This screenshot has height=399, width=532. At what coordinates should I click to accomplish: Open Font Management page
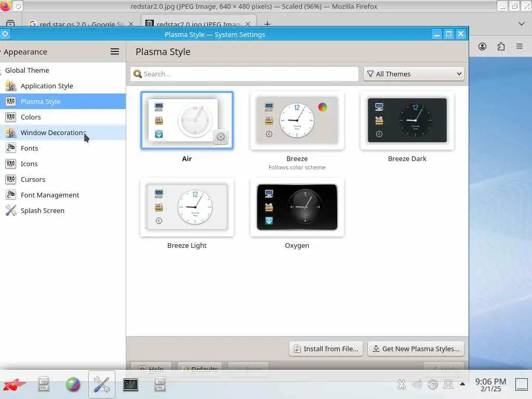[63, 195]
